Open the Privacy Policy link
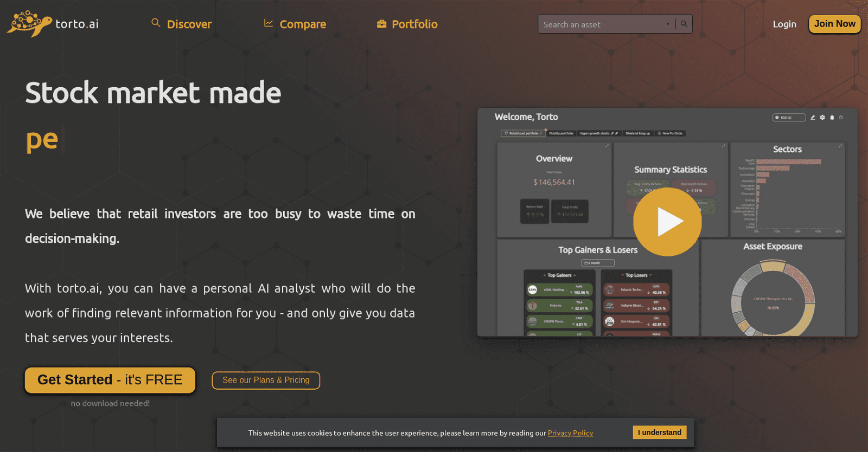Viewport: 868px width, 452px height. point(570,433)
